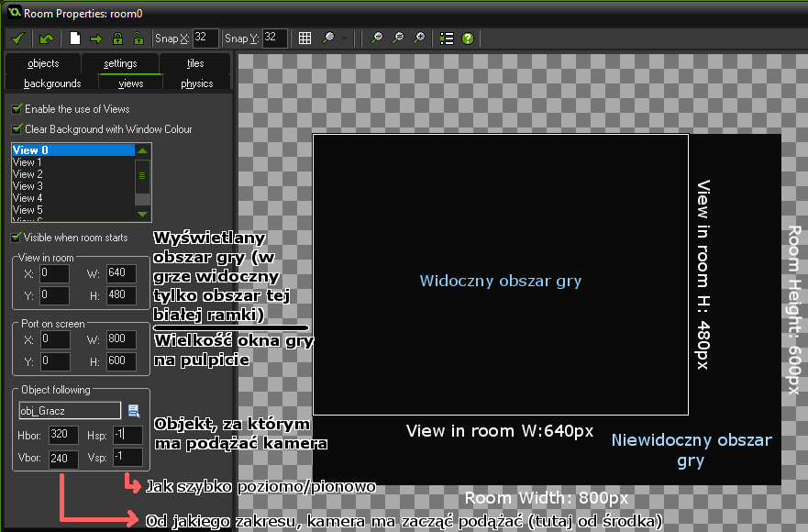808x532 pixels.
Task: Open the backgrounds tab
Action: pyautogui.click(x=52, y=83)
